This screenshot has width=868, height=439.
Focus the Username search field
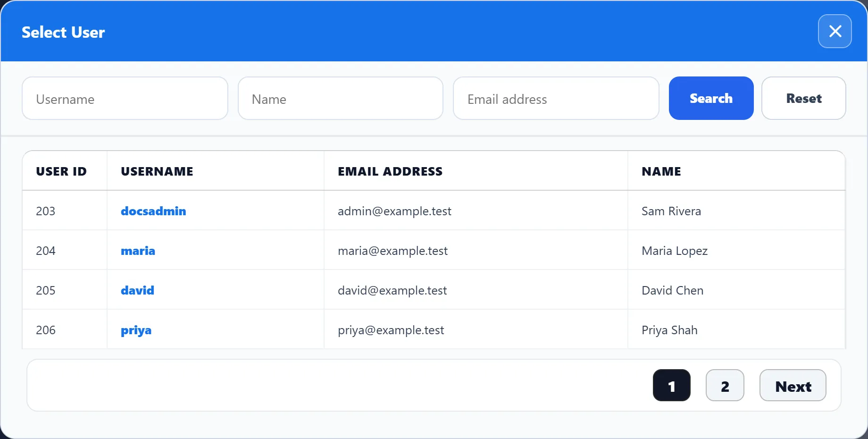(125, 98)
